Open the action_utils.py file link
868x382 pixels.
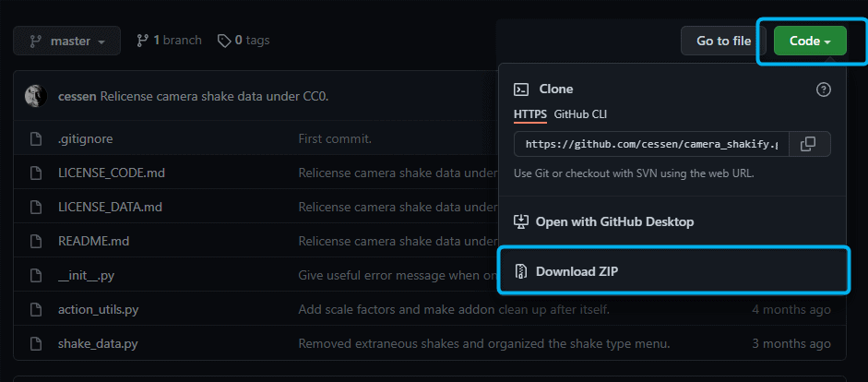(x=98, y=309)
